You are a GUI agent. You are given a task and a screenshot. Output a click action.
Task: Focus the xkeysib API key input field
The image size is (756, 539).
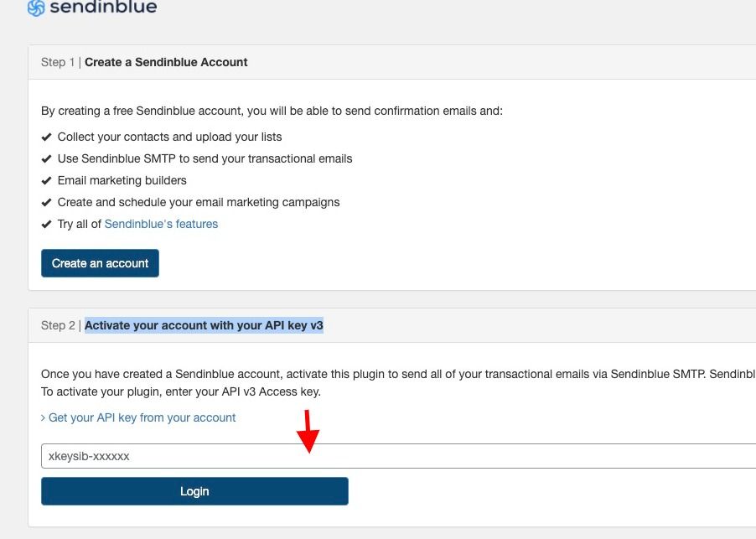coord(398,456)
